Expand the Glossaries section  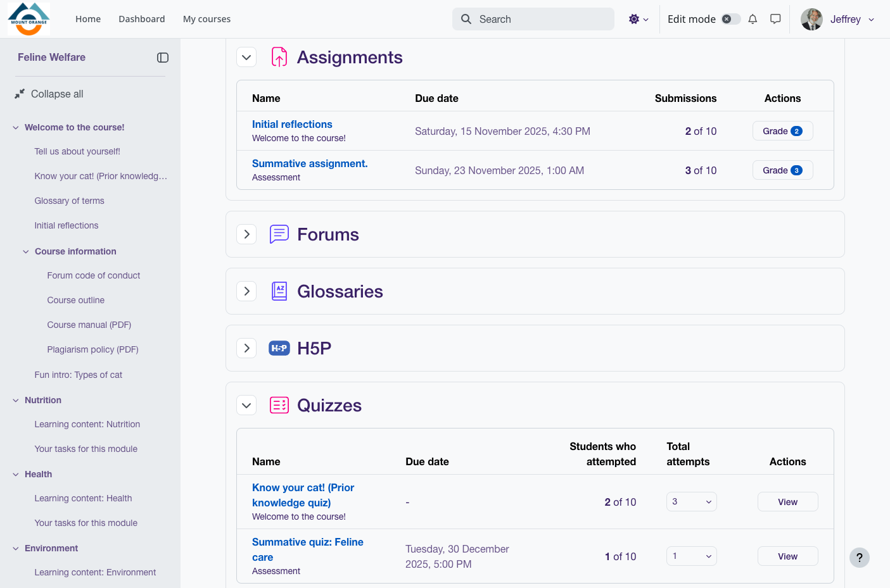pyautogui.click(x=246, y=291)
